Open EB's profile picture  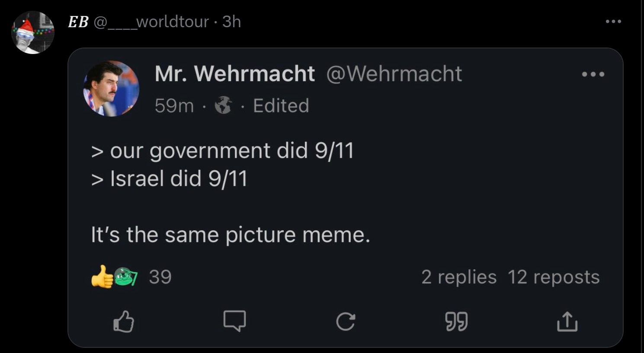(x=33, y=33)
